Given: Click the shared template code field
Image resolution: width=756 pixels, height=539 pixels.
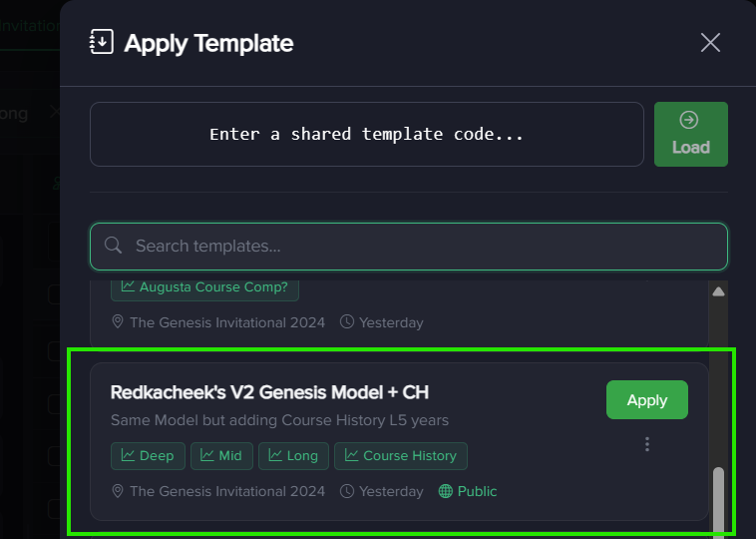Looking at the screenshot, I should 366,134.
